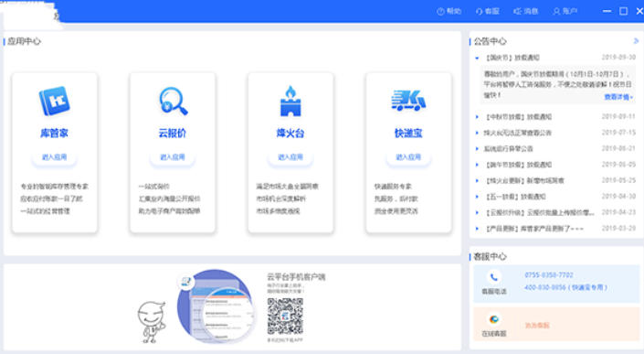Enter the 库管家 application
The width and height of the screenshot is (644, 354).
[54, 157]
